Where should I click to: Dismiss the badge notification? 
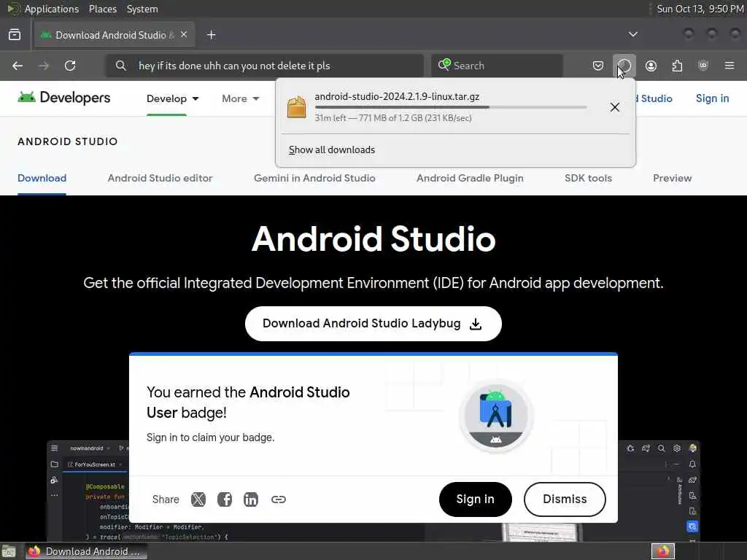pos(565,499)
